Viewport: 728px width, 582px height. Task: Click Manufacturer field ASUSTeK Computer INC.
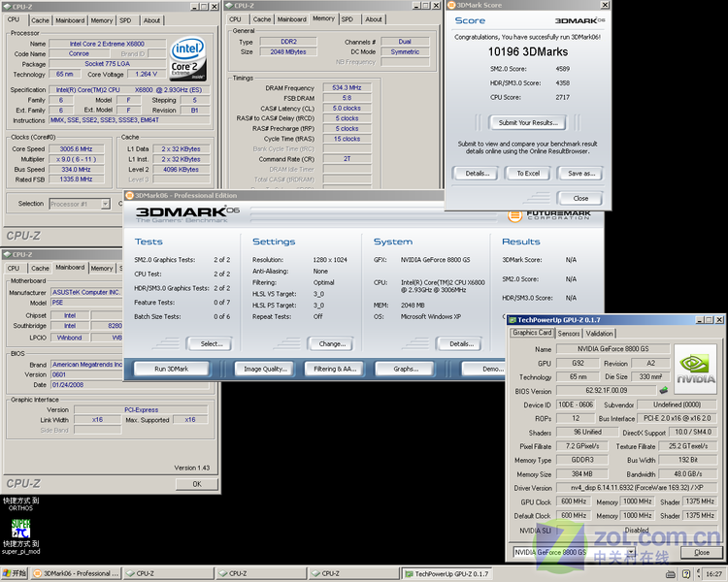(86, 292)
